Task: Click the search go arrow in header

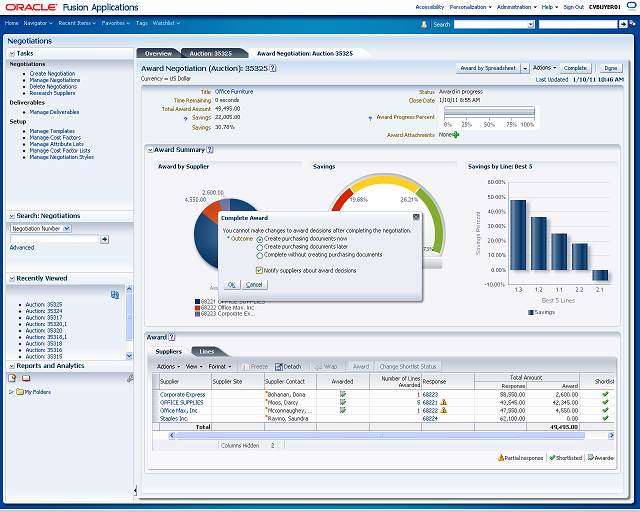Action: click(623, 24)
